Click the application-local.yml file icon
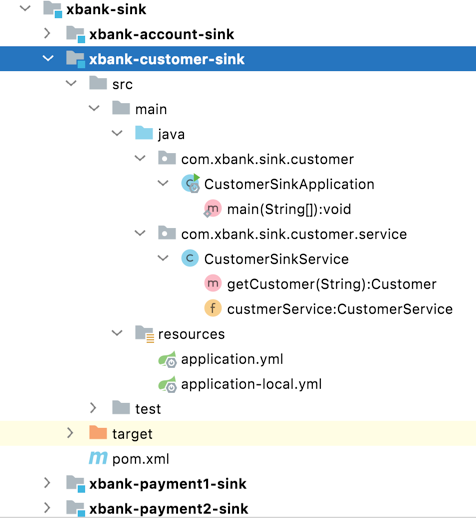Image resolution: width=476 pixels, height=518 pixels. tap(167, 384)
